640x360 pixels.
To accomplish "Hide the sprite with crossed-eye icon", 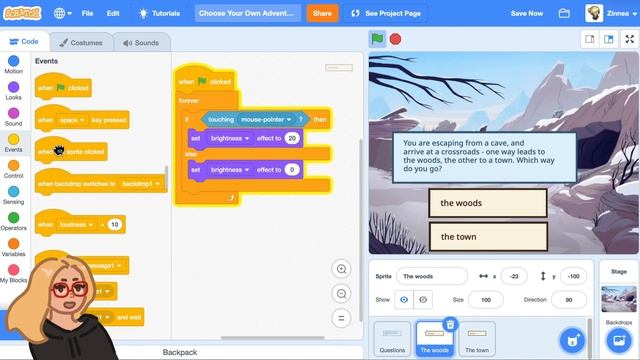I will pos(423,300).
